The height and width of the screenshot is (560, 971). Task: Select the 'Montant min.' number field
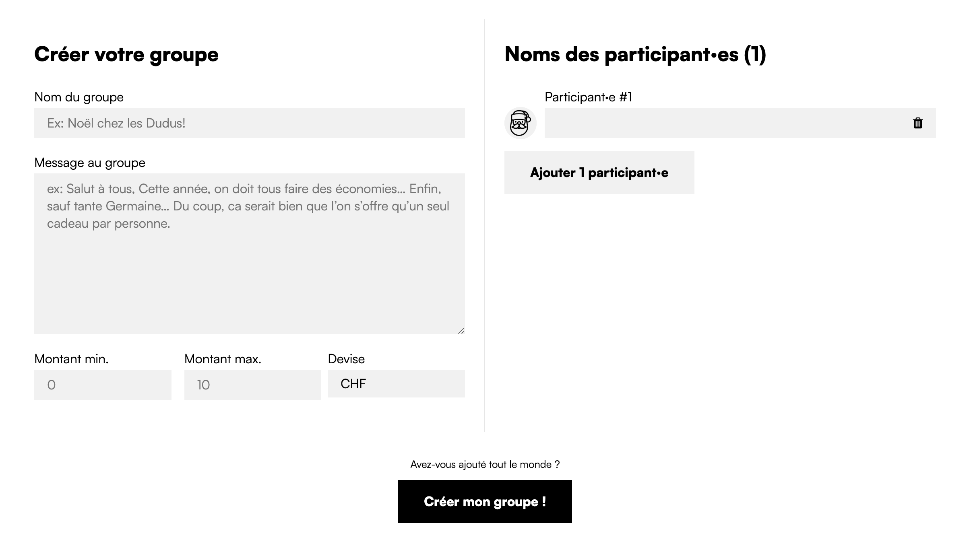103,385
